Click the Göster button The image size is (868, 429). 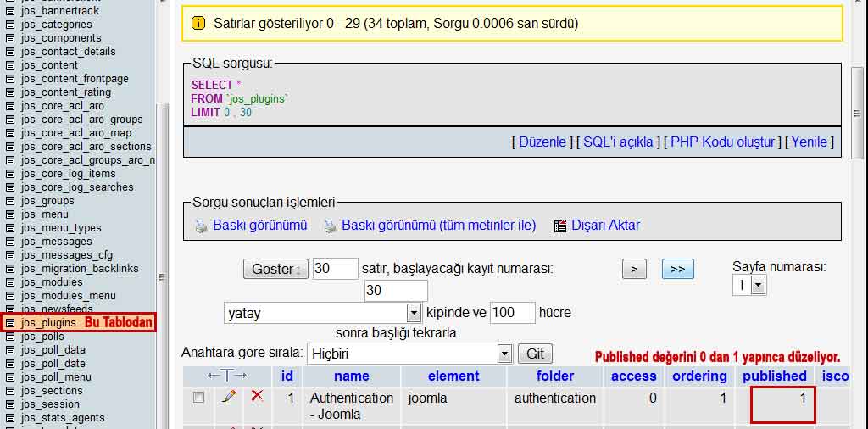point(275,269)
